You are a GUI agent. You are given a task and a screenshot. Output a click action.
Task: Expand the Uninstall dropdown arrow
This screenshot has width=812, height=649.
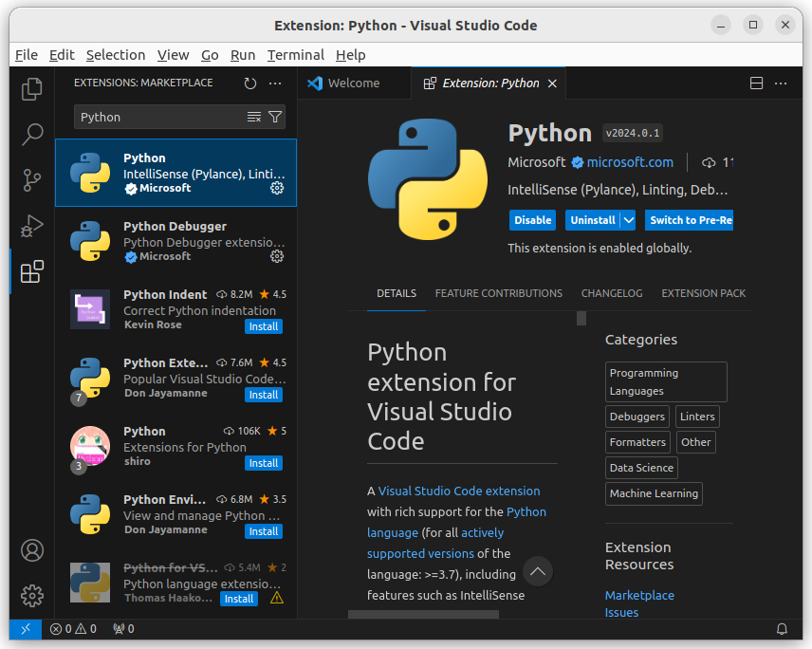tap(628, 220)
